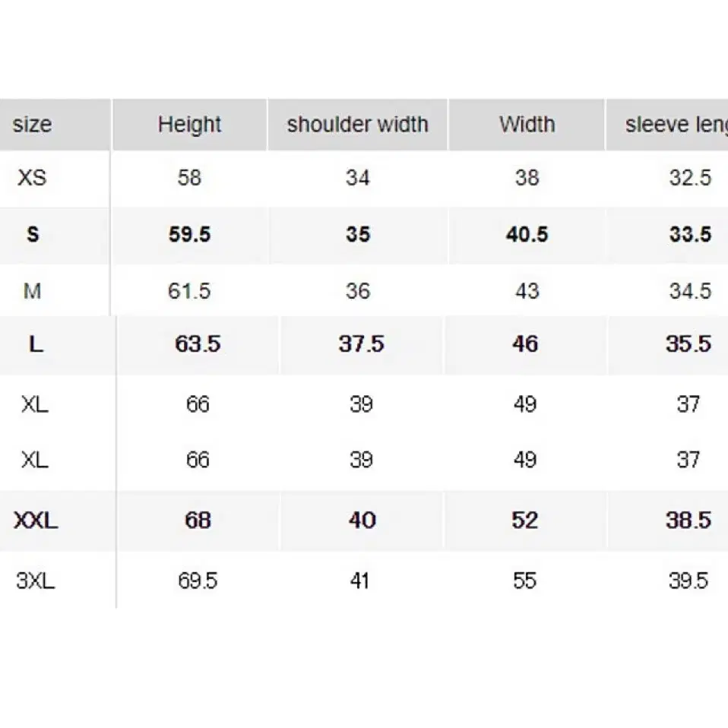Click the shoulder width value 37.5
The width and height of the screenshot is (728, 728).
361,344
